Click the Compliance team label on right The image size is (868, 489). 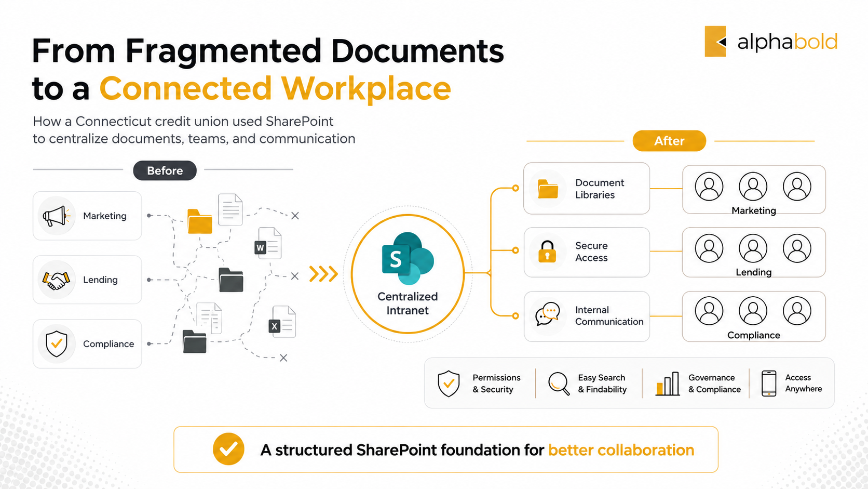[x=754, y=335]
